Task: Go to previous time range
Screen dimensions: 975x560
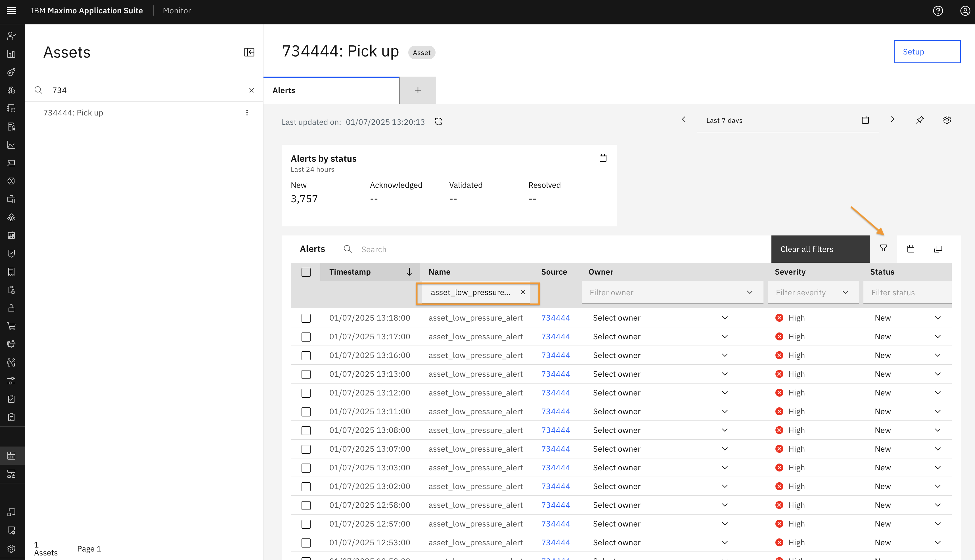Action: click(684, 120)
